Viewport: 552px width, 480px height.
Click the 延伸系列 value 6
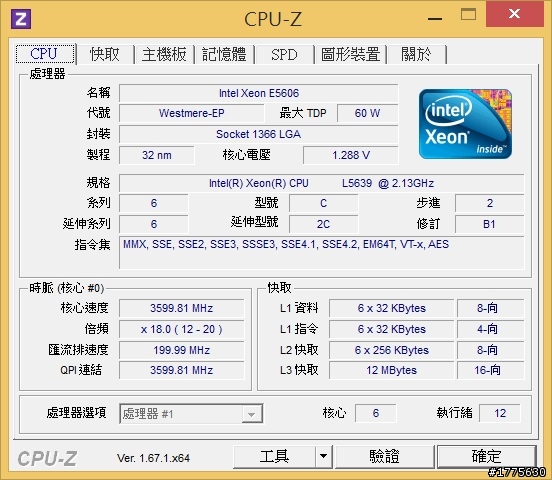click(x=154, y=224)
